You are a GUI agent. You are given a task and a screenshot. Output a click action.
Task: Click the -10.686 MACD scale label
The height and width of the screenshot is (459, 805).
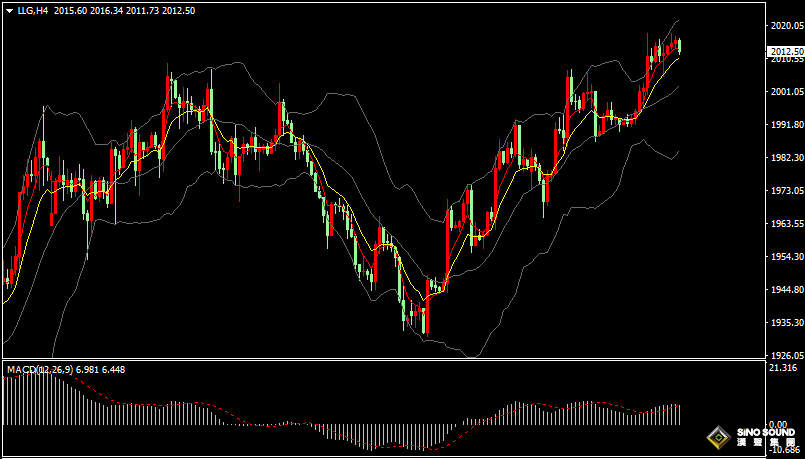pyautogui.click(x=782, y=451)
